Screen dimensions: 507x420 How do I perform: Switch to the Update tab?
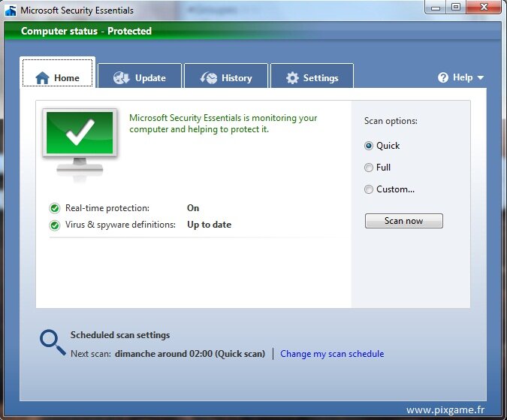(x=140, y=76)
